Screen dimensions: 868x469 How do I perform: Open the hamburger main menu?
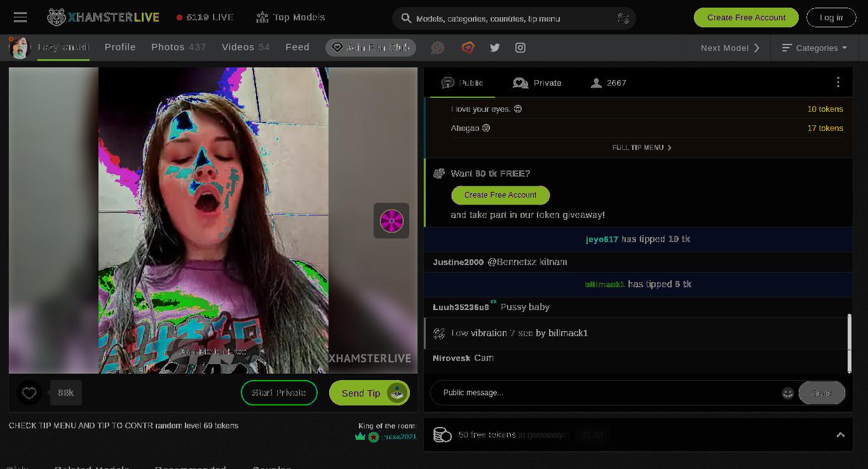coord(20,18)
